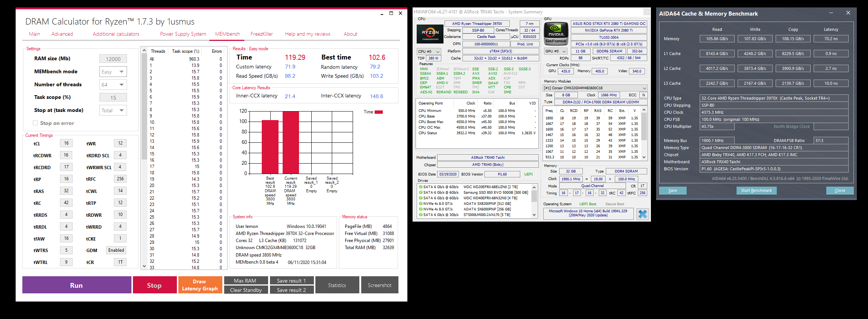Click green status icon for ADATA SX8200PNP drive

[420, 204]
